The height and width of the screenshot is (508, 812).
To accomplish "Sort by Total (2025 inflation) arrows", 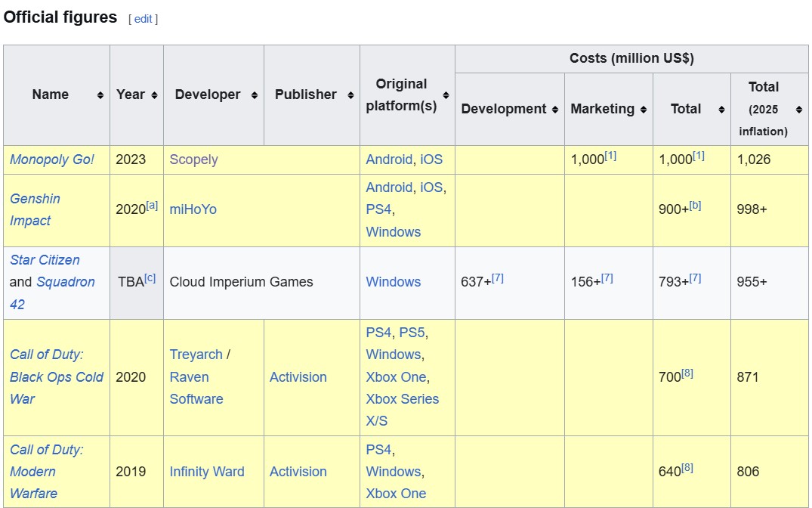I will (799, 110).
